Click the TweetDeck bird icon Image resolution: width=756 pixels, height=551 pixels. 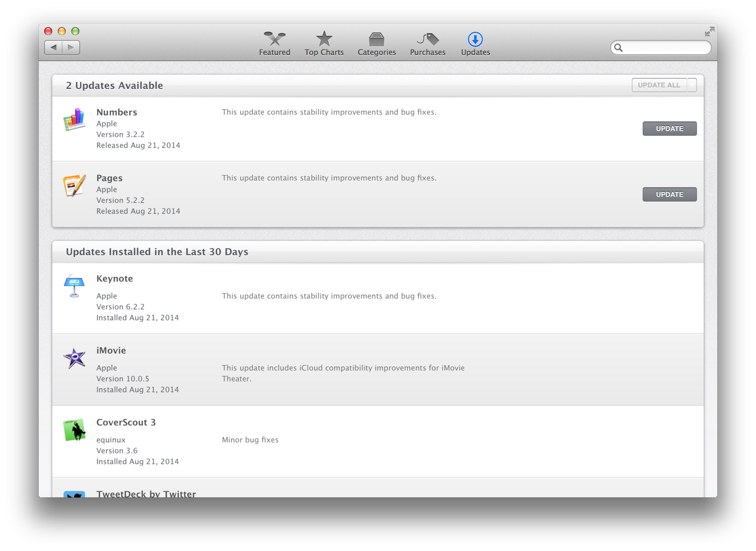click(74, 494)
